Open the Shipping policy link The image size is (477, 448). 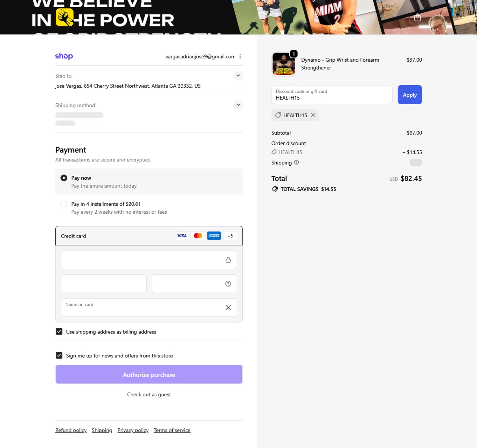click(x=102, y=430)
